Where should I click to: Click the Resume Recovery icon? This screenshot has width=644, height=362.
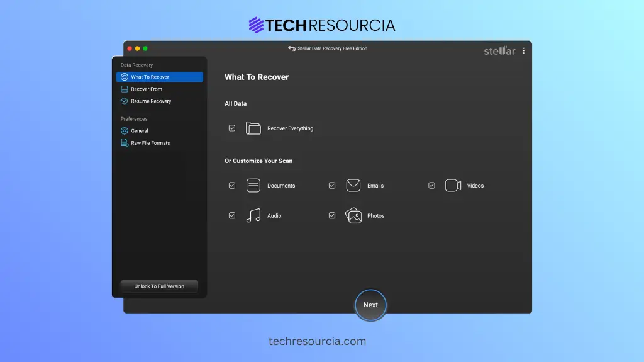[124, 101]
